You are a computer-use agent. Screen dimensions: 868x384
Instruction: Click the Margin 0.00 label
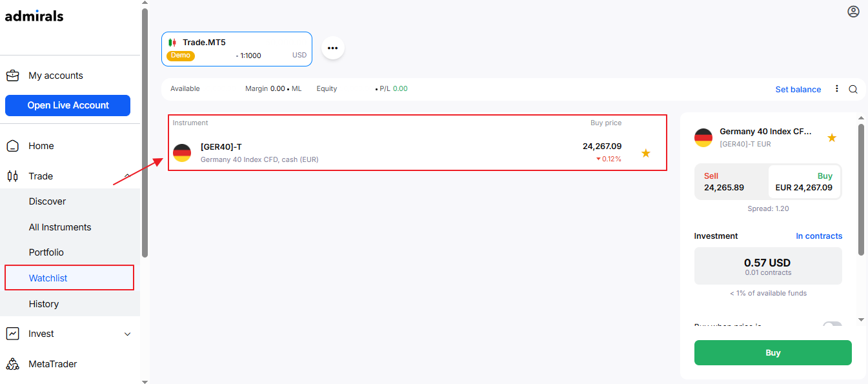pyautogui.click(x=265, y=89)
